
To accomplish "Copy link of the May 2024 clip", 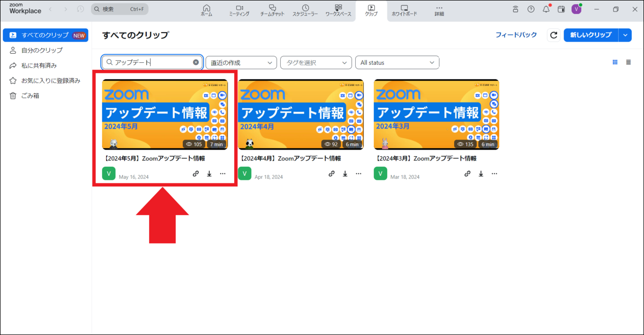I will click(196, 174).
